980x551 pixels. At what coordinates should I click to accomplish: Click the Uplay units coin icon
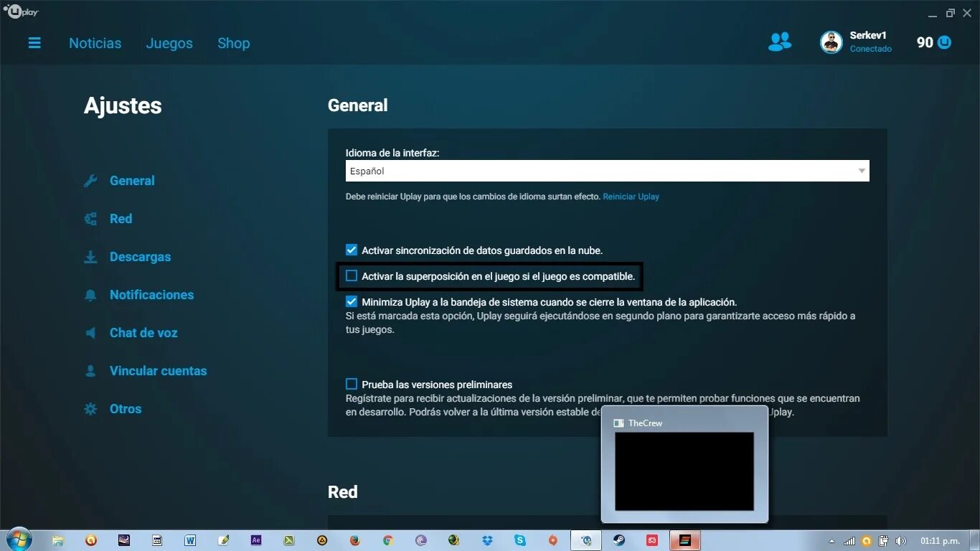[x=944, y=42]
